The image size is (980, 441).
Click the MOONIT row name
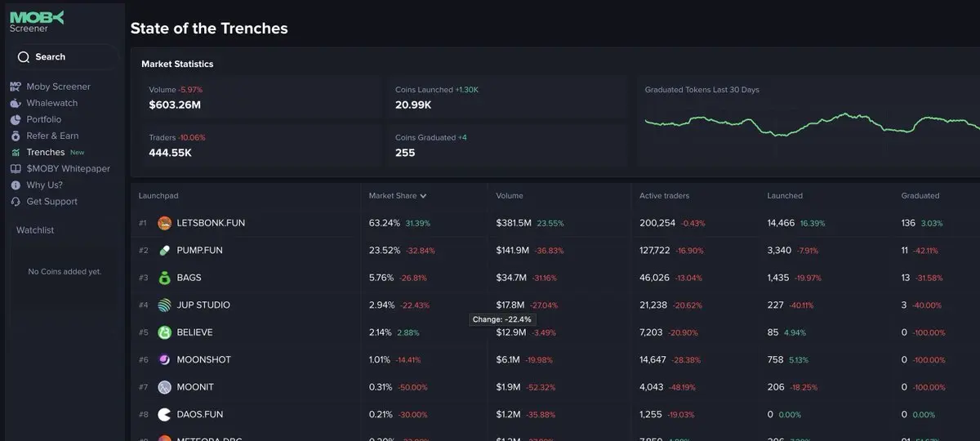(195, 387)
